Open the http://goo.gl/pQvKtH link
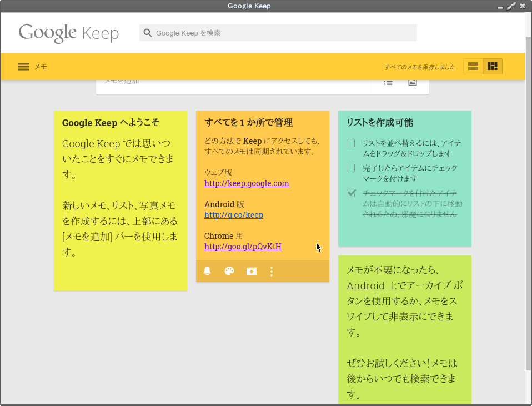The height and width of the screenshot is (406, 532). click(x=243, y=247)
